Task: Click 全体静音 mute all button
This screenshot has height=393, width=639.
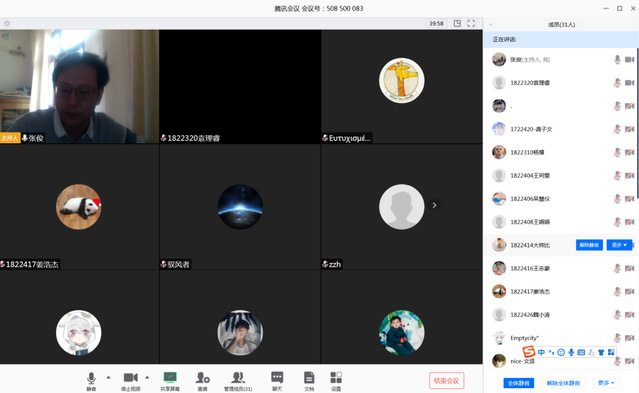Action: [x=518, y=383]
